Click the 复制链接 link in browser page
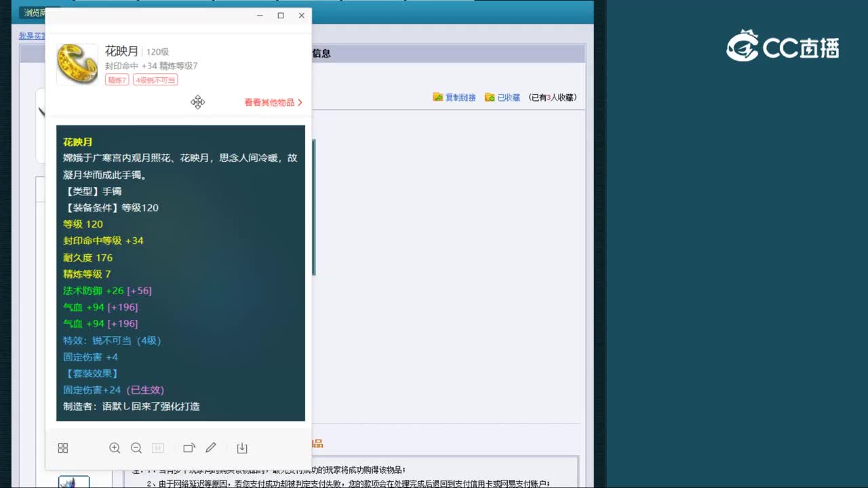Viewport: 868px width, 488px height. pos(460,98)
